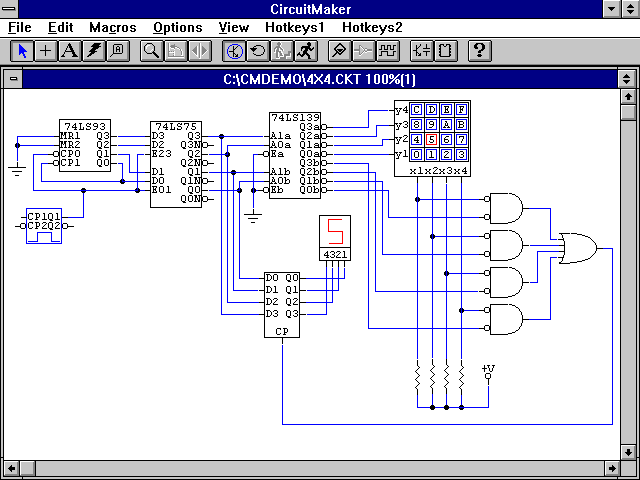Select the Wire drawing tool
Viewport: 640px width, 480px height.
pos(46,49)
